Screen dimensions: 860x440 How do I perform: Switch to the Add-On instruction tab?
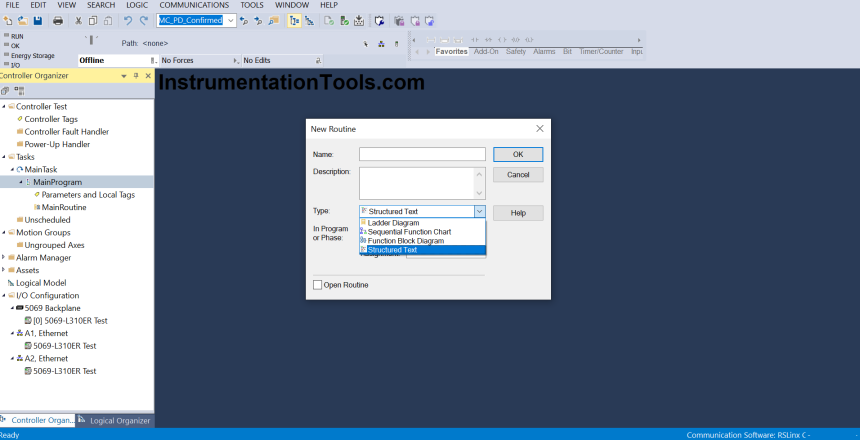point(486,52)
